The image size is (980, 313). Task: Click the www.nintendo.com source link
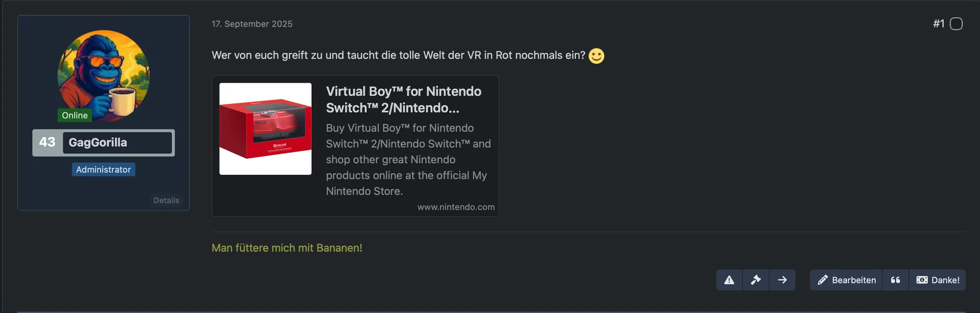(x=456, y=207)
